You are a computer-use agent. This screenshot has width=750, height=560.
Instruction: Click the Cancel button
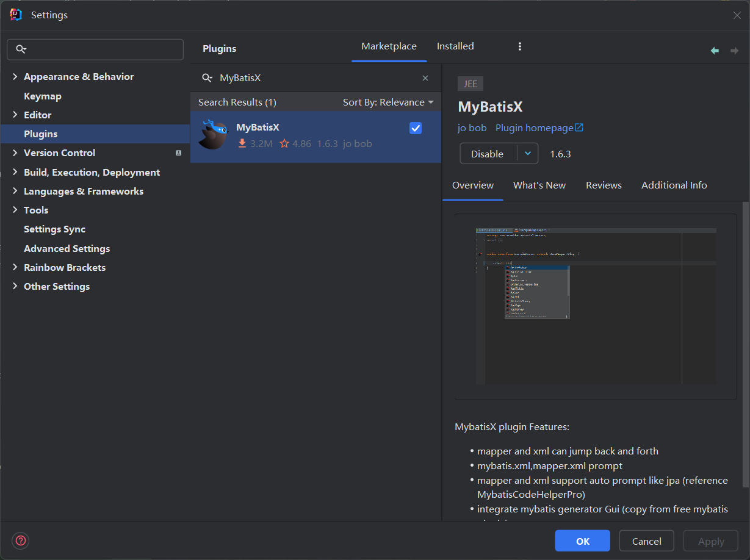(x=647, y=541)
